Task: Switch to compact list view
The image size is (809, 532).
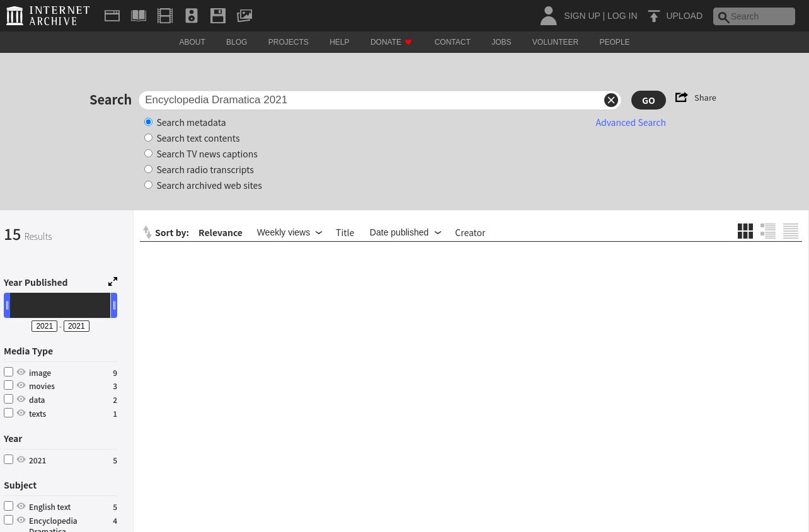Action: [791, 231]
